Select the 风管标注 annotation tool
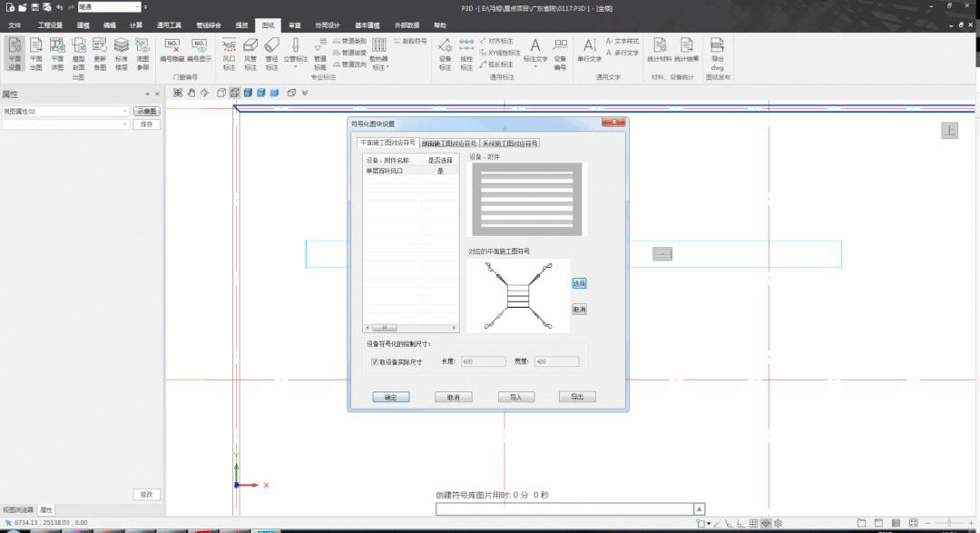980x533 pixels. click(x=250, y=53)
